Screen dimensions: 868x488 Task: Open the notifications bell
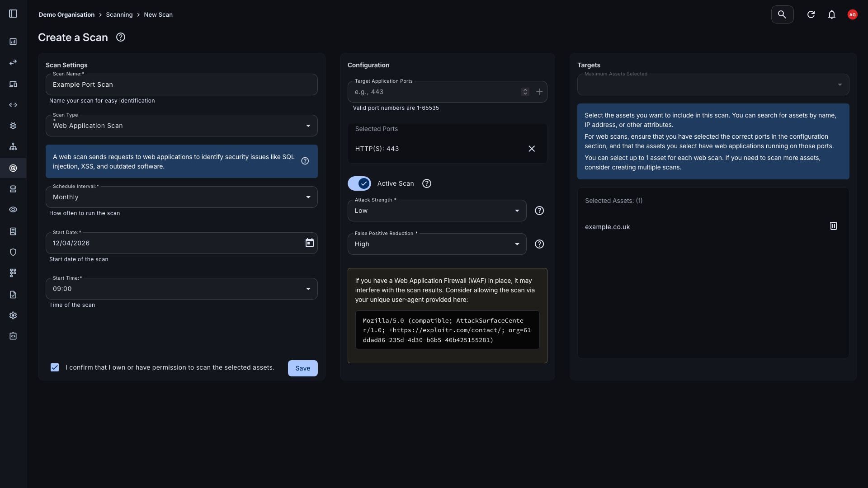click(x=832, y=14)
